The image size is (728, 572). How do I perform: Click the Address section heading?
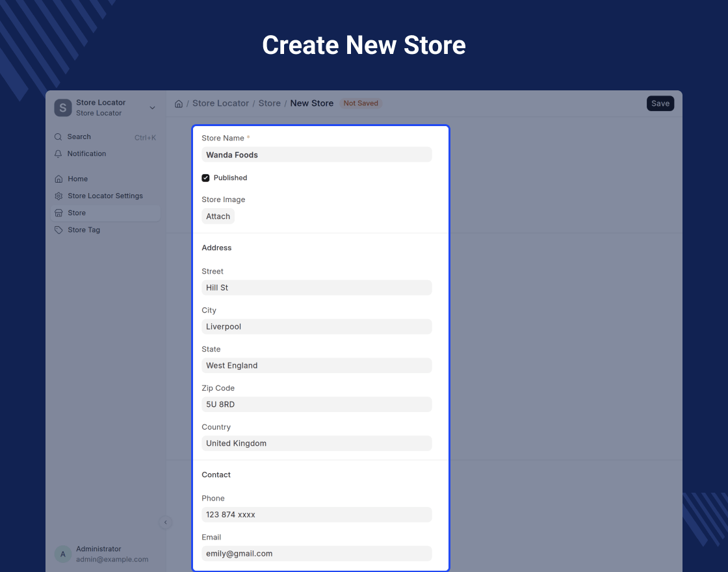click(x=217, y=248)
